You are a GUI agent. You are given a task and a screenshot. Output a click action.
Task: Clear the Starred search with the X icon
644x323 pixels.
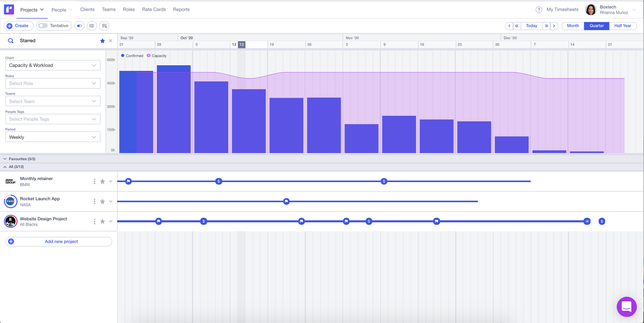tap(110, 41)
